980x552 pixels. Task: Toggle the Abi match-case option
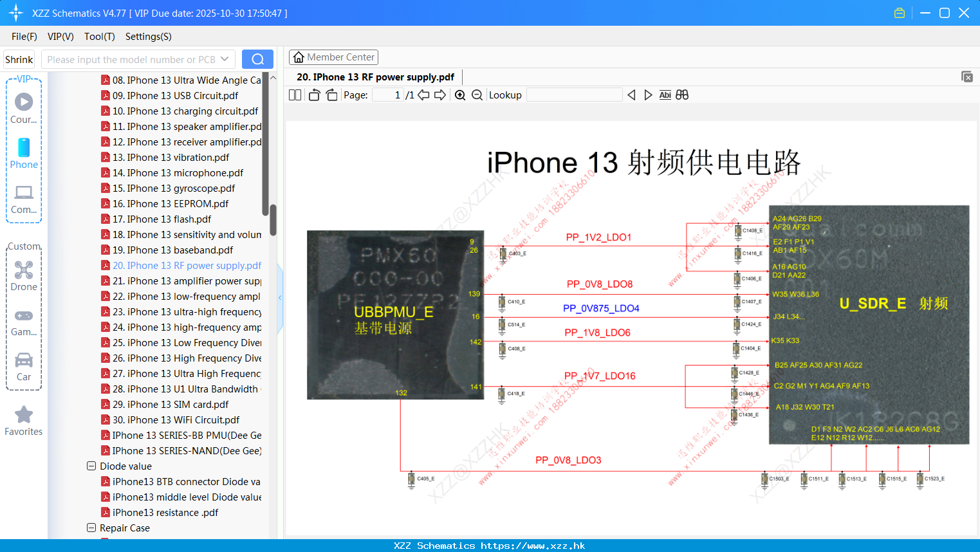pyautogui.click(x=665, y=95)
